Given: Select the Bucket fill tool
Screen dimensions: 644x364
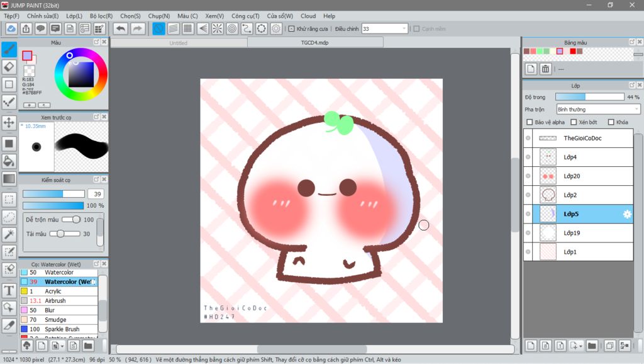Looking at the screenshot, I should point(9,161).
